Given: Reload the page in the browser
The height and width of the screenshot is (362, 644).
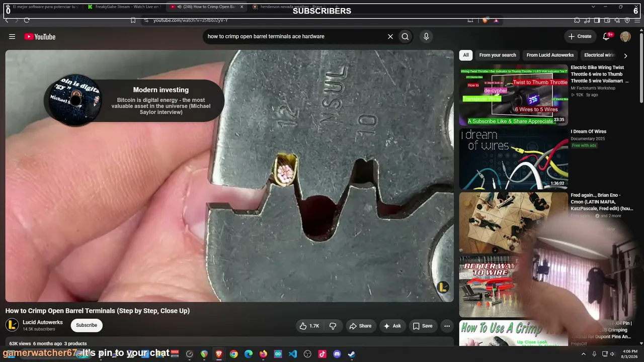Looking at the screenshot, I should 27,20.
